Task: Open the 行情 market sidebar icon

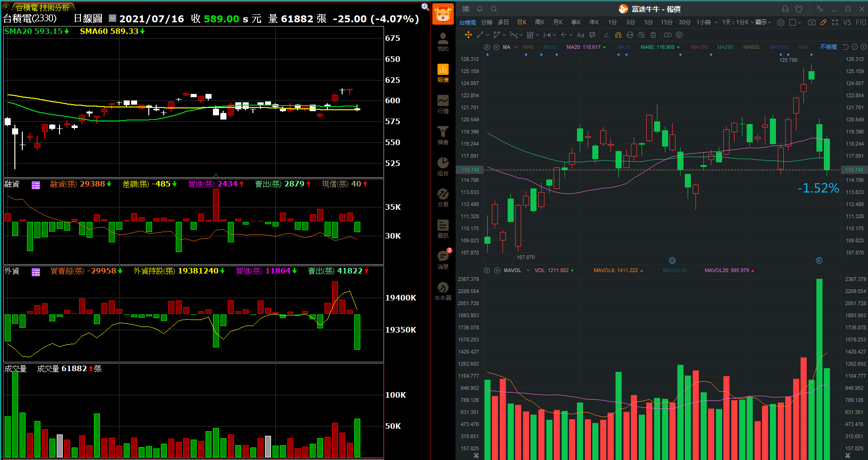Action: tap(443, 104)
